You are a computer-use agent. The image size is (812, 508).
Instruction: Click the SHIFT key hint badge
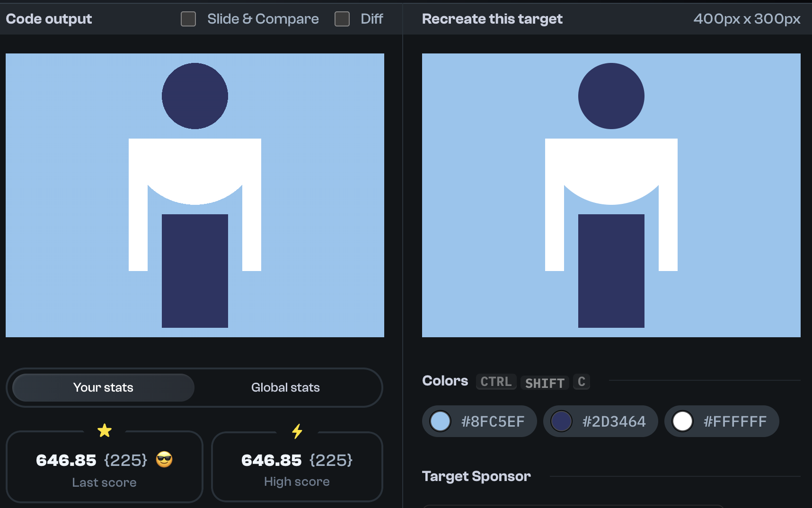(545, 383)
